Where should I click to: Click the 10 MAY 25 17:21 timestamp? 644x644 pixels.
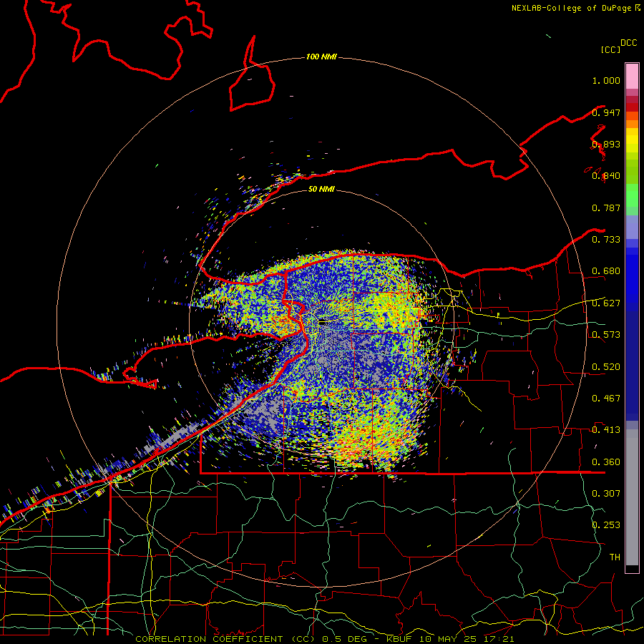[x=467, y=639]
